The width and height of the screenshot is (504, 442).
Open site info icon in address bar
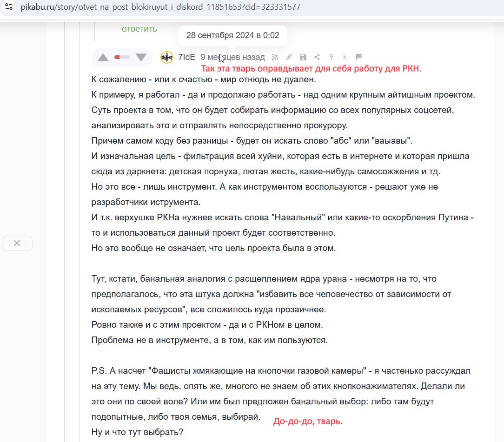click(x=9, y=7)
